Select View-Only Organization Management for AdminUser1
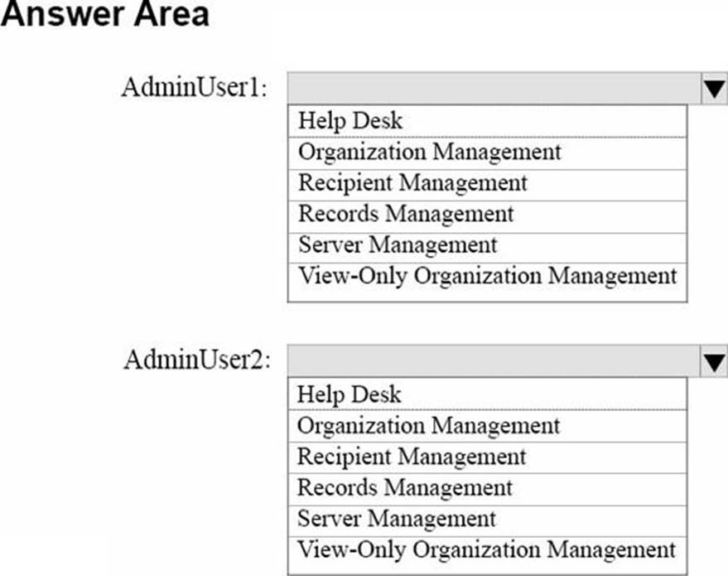 point(487,276)
